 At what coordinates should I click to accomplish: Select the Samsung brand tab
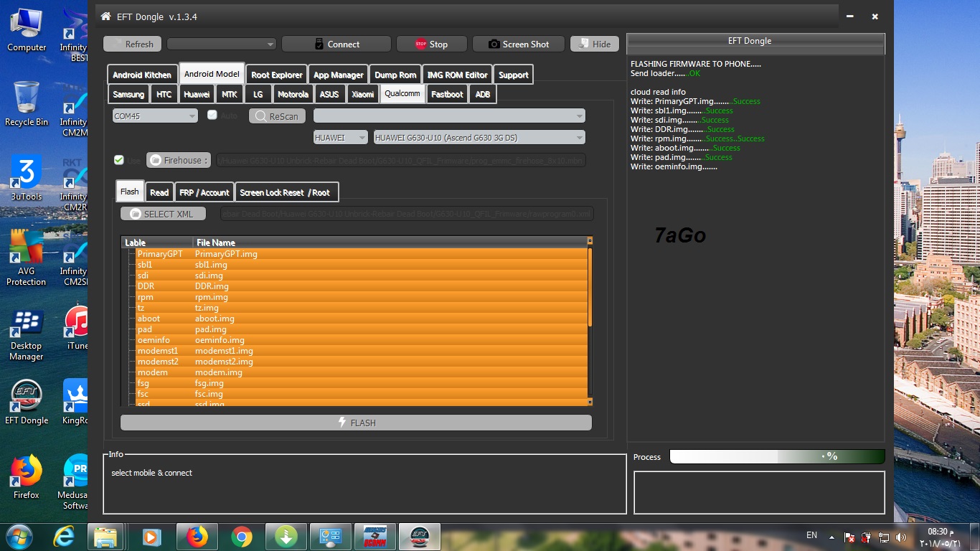128,94
